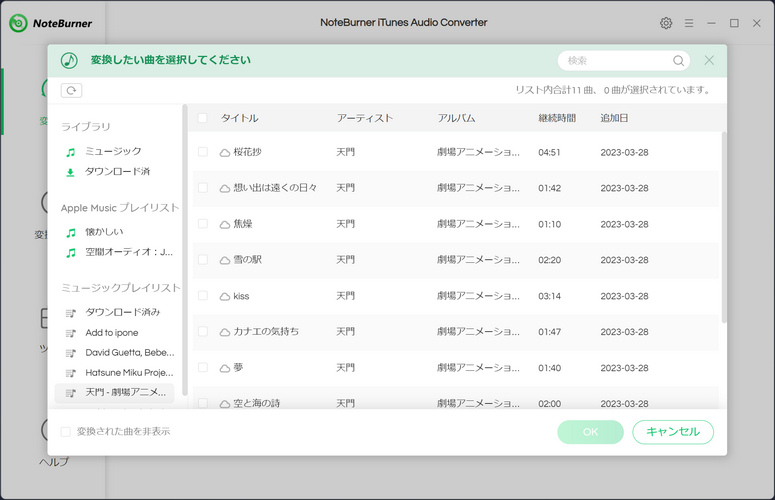Sort by アルバム column header

456,118
